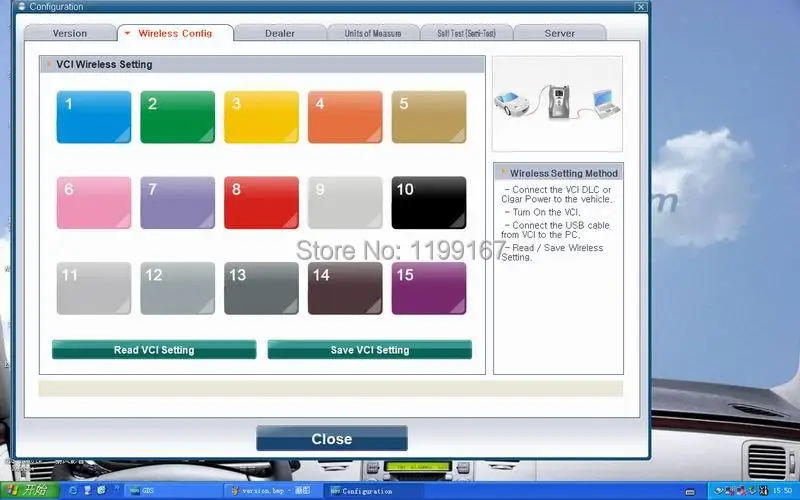Pick the dark gray channel 13 tile
The height and width of the screenshot is (500, 800).
(x=261, y=288)
